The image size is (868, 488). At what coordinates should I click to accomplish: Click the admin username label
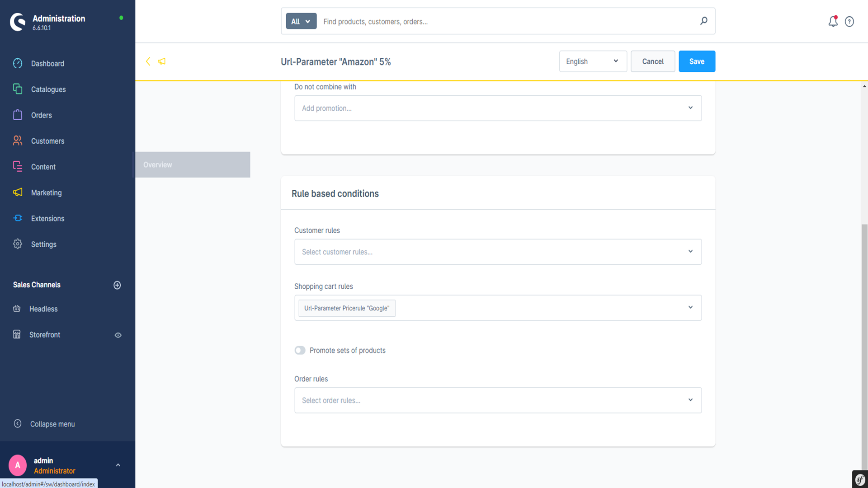click(x=43, y=460)
